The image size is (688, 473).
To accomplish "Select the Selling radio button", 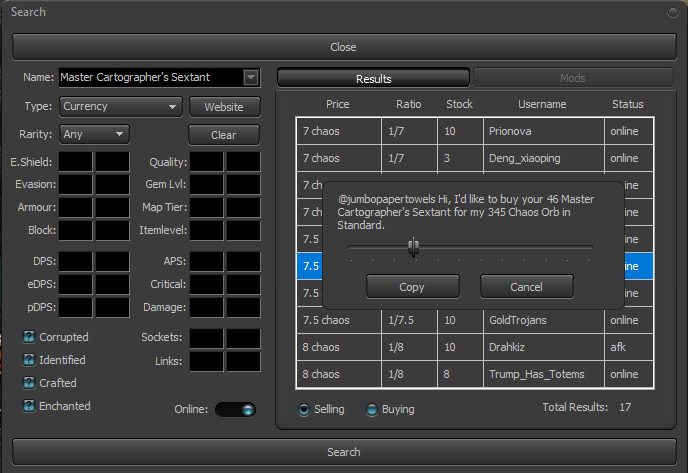I will [304, 409].
